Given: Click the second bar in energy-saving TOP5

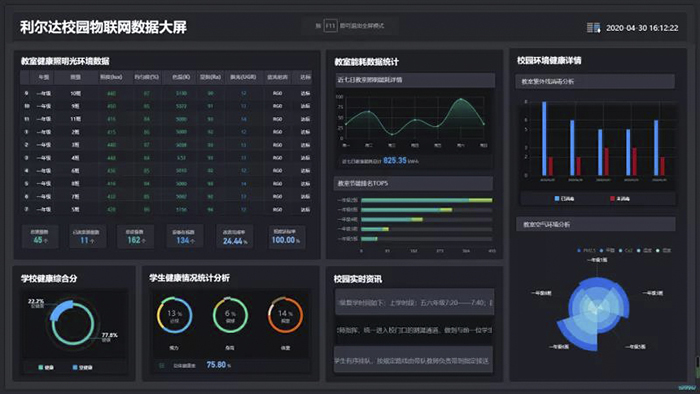Looking at the screenshot, I should [x=406, y=210].
